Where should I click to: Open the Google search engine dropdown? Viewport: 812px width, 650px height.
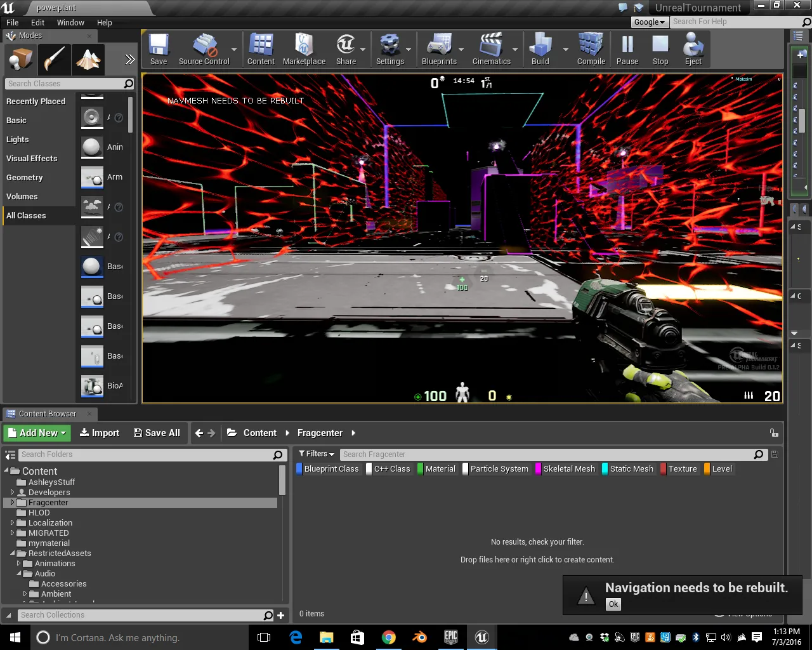650,22
